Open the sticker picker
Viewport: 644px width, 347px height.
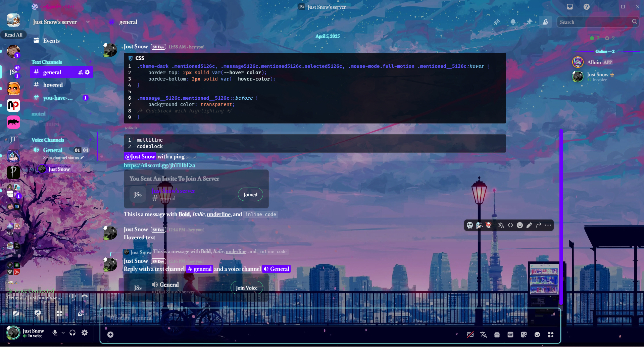click(x=524, y=335)
